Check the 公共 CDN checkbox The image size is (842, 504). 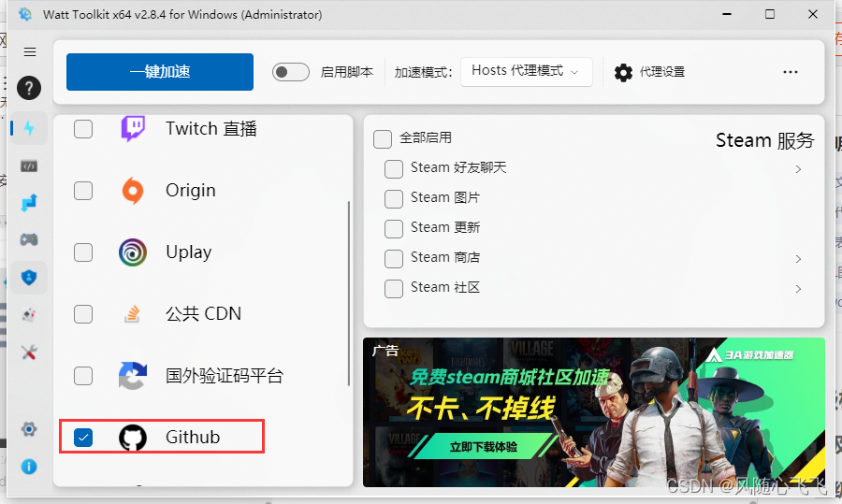(83, 314)
